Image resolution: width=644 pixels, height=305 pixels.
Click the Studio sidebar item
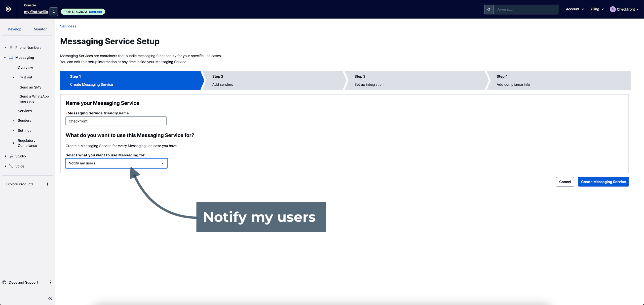20,156
